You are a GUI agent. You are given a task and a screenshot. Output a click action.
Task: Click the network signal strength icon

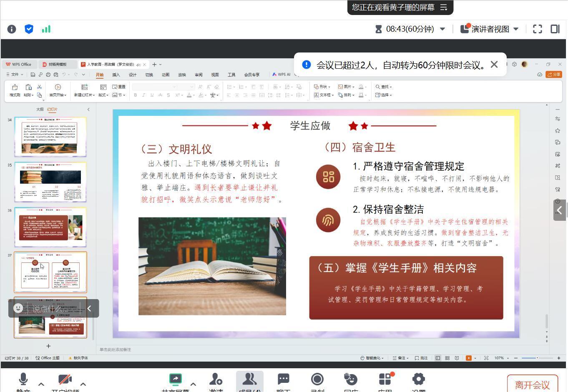coord(46,29)
